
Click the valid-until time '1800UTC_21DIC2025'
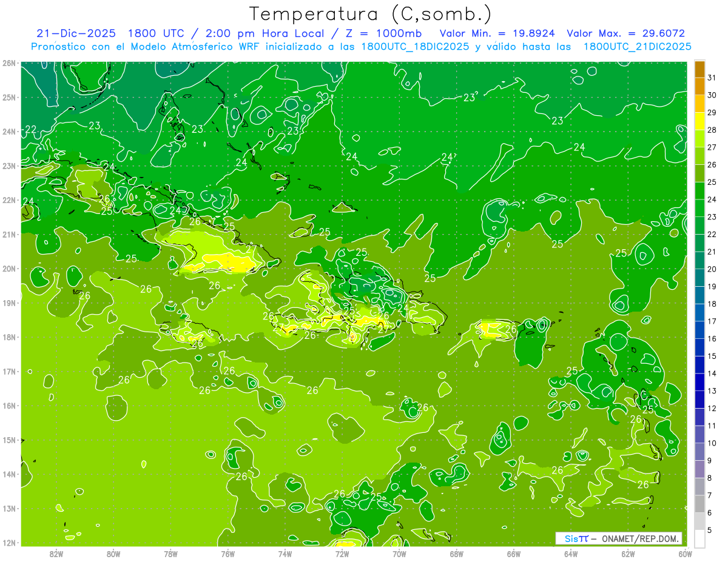[x=637, y=47]
